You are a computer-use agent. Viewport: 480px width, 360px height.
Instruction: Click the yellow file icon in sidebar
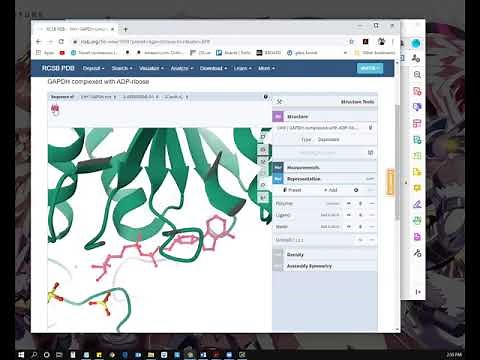click(417, 172)
